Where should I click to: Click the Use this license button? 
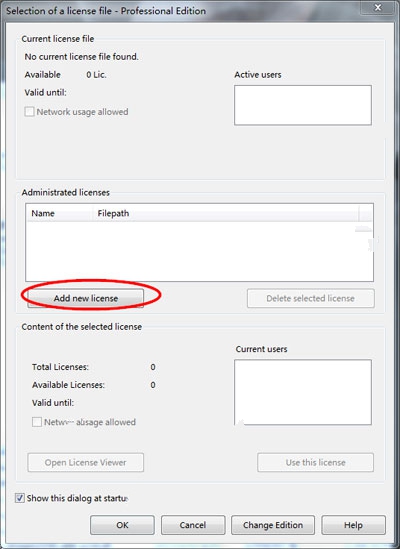tap(315, 462)
